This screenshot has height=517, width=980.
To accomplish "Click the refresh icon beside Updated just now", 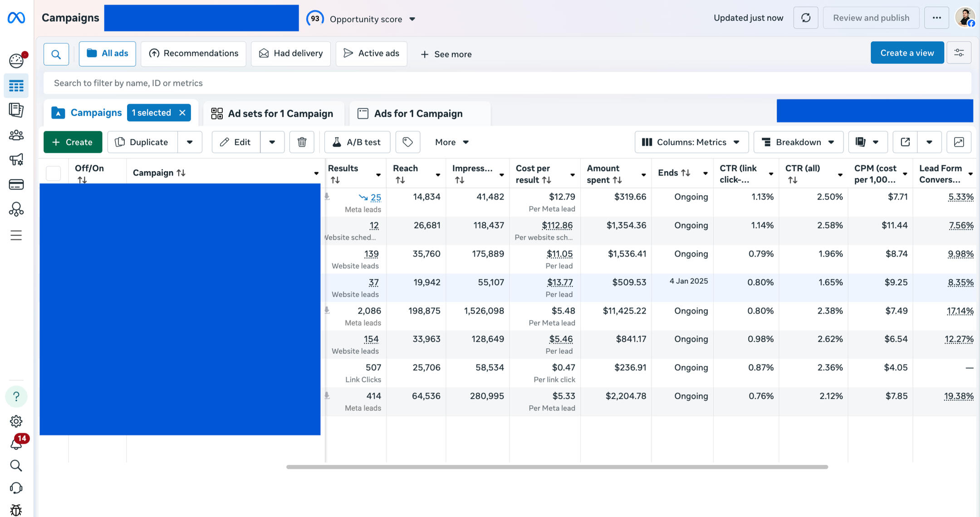I will tap(806, 18).
